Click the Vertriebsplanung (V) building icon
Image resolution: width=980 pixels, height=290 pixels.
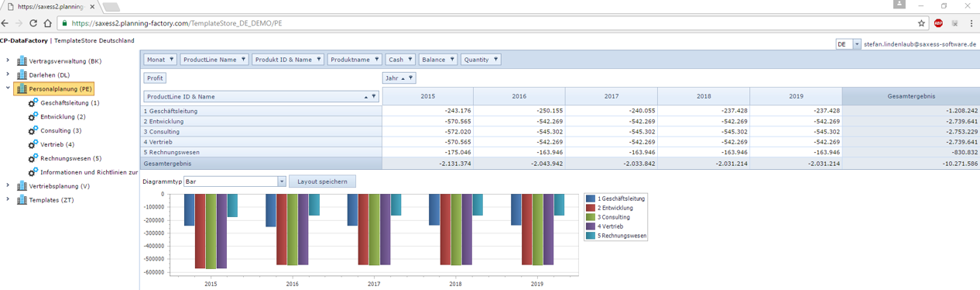point(22,186)
